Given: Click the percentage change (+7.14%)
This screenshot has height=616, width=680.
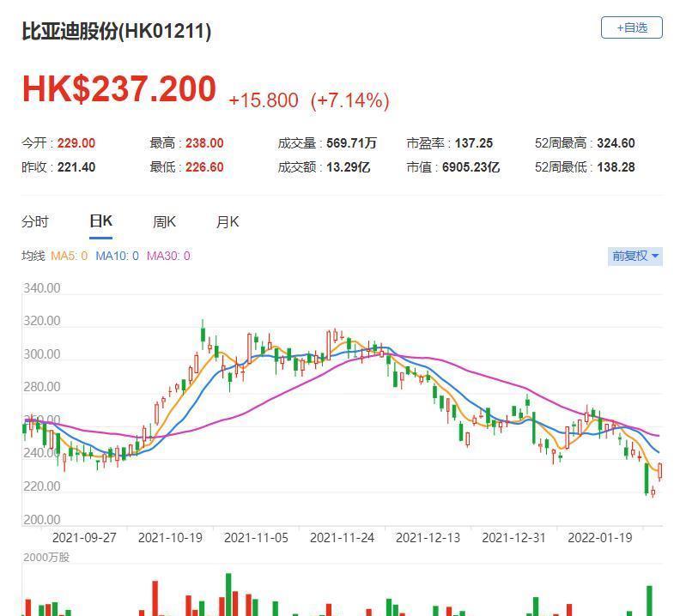Looking at the screenshot, I should (x=350, y=100).
